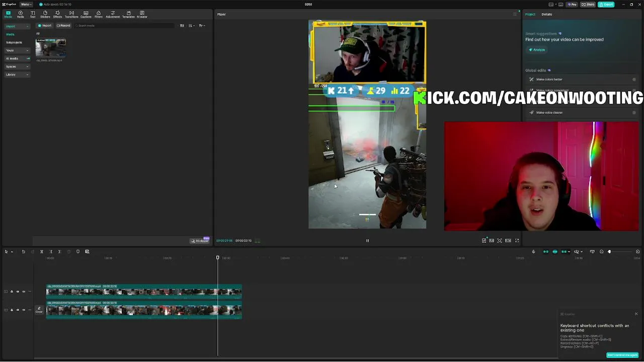Click the Share button
Image resolution: width=644 pixels, height=362 pixels.
[x=588, y=5]
